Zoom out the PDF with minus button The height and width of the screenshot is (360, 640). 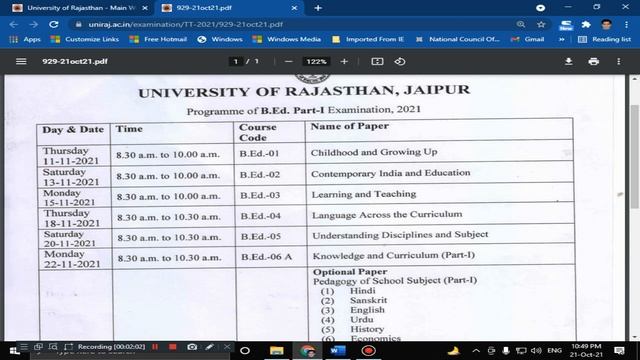click(x=289, y=62)
